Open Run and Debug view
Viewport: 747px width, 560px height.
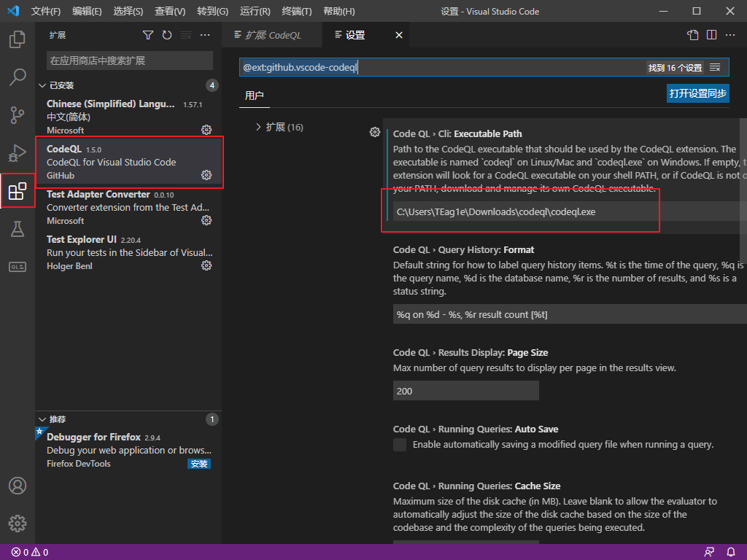point(18,153)
